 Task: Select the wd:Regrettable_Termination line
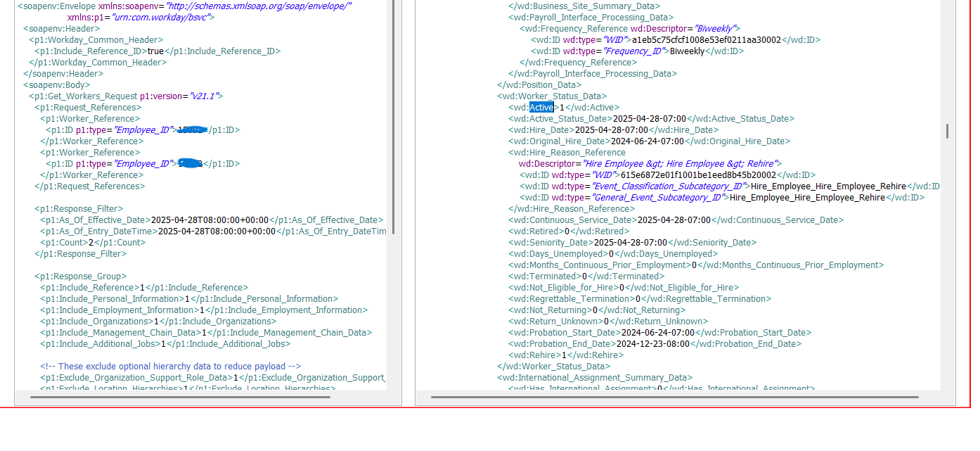[640, 298]
